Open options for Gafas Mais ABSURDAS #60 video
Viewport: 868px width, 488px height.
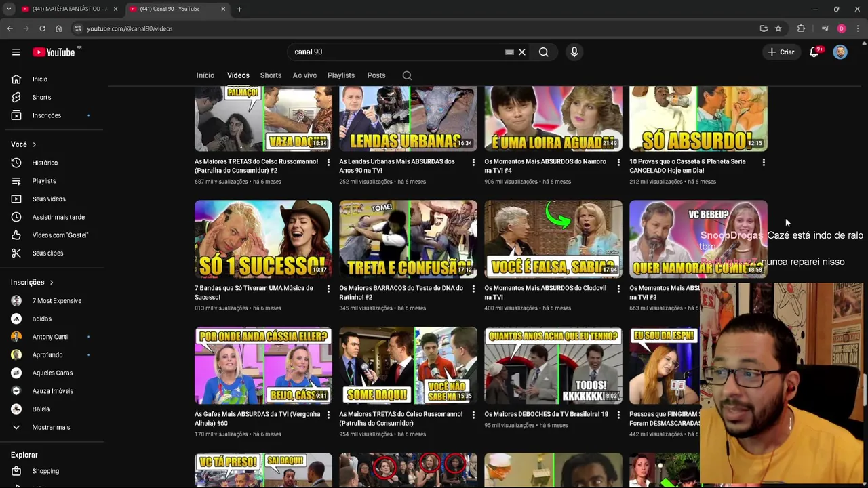[x=328, y=415]
